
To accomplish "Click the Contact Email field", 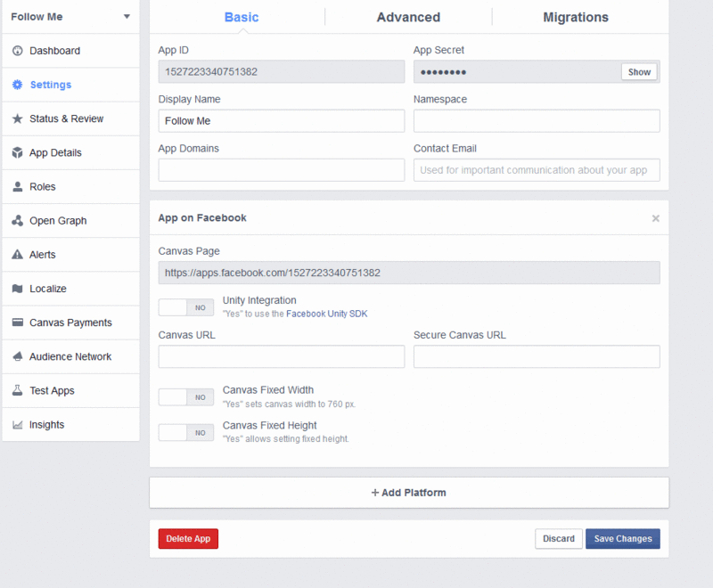I will tap(537, 170).
